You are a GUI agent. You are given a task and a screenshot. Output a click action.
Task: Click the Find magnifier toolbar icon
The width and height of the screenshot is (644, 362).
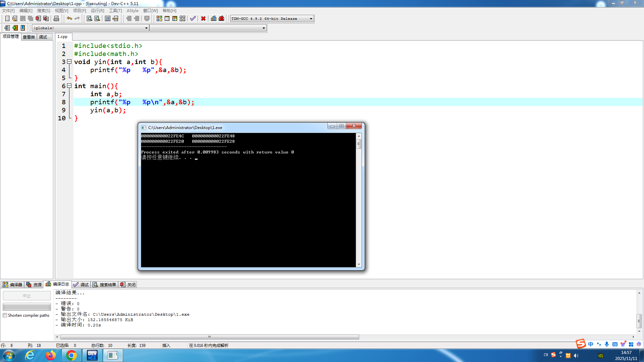point(90,18)
